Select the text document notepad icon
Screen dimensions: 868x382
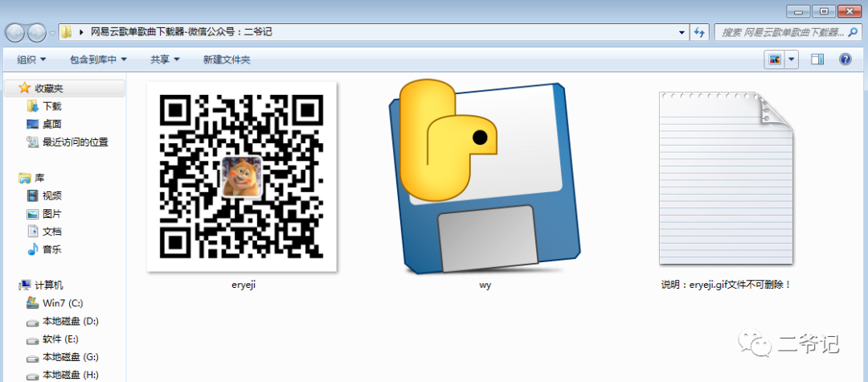tap(727, 179)
